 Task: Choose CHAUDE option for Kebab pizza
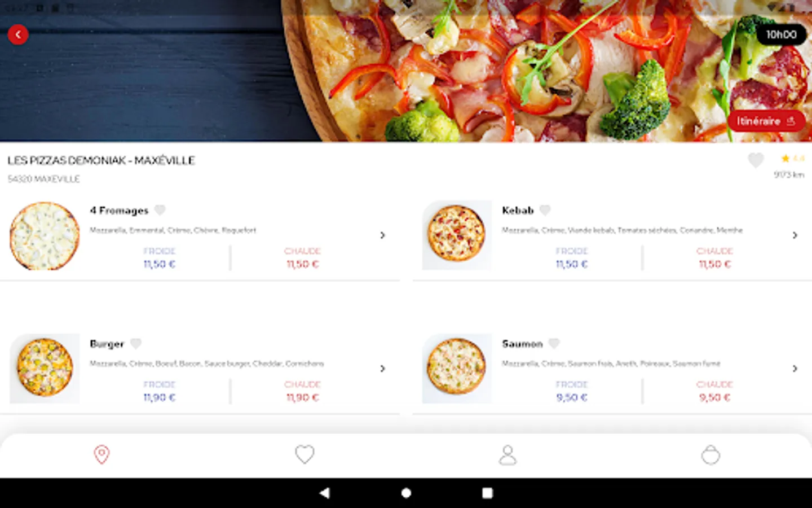tap(714, 257)
